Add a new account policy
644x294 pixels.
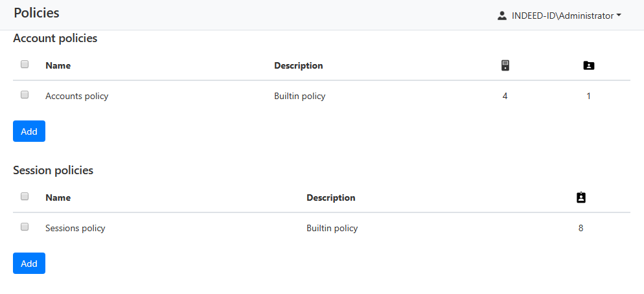point(29,131)
